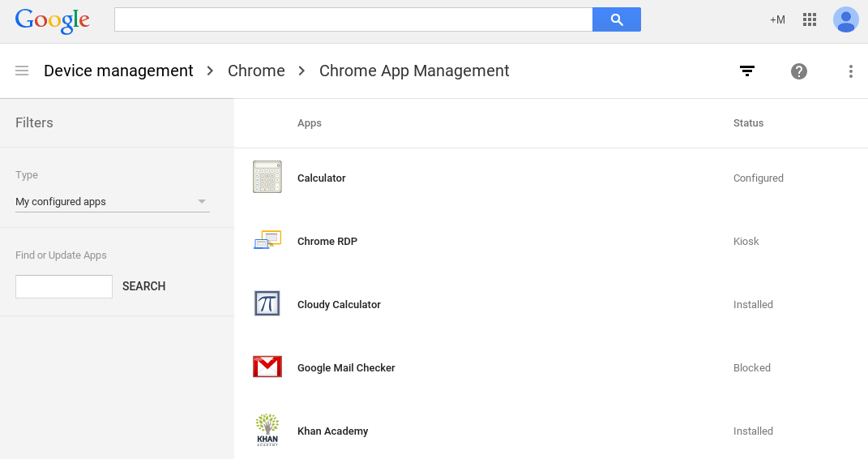Click the Chrome RDP app icon
Viewport: 868px width, 459px height.
267,240
